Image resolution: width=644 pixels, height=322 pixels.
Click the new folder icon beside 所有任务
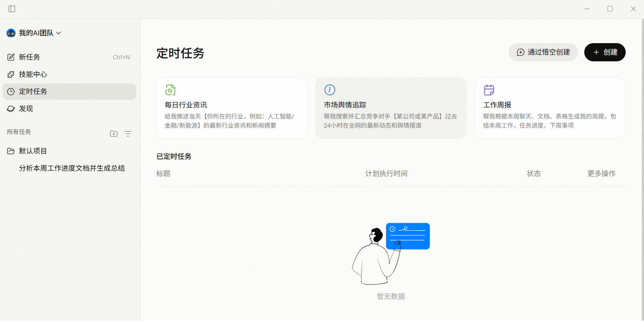[113, 133]
